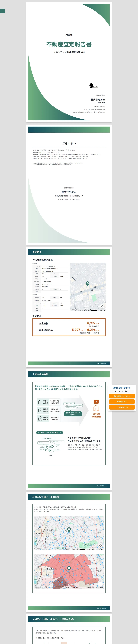
Task: Click the 同じ条件になるように補正する green pill
Action: [x=49, y=433]
